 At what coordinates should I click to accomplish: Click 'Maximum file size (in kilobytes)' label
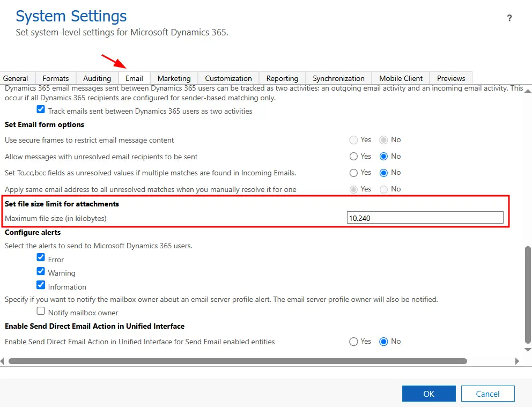56,218
